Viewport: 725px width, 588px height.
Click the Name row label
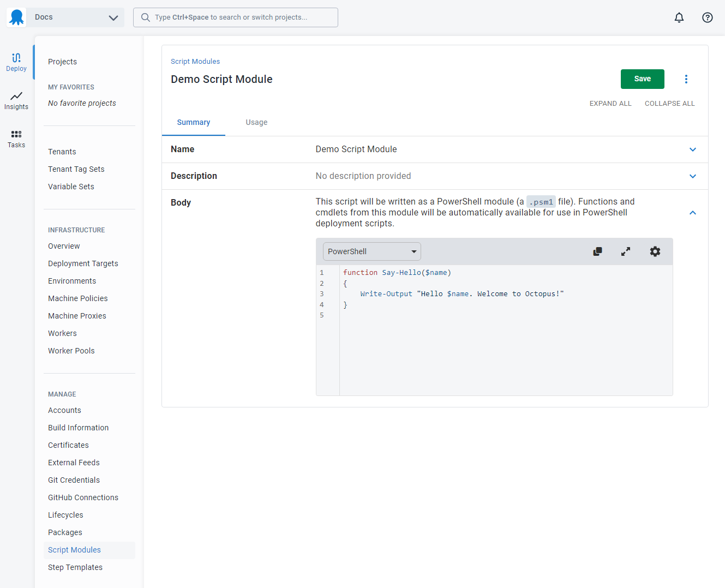183,149
